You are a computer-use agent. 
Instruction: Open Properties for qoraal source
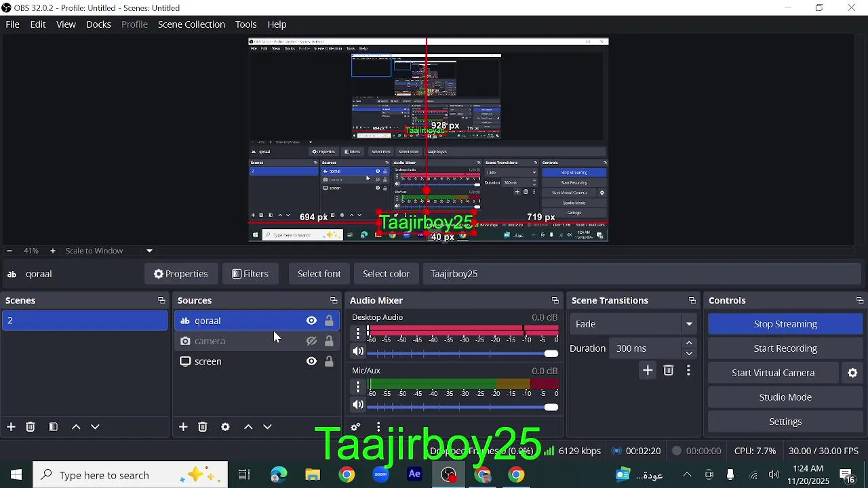(x=180, y=274)
